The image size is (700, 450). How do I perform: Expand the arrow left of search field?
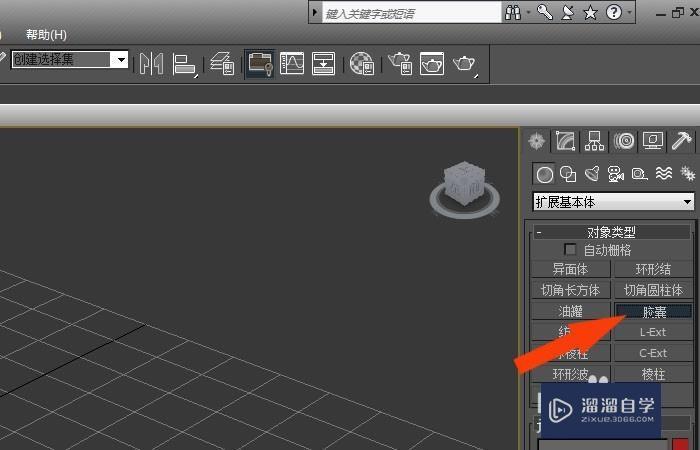coord(315,12)
